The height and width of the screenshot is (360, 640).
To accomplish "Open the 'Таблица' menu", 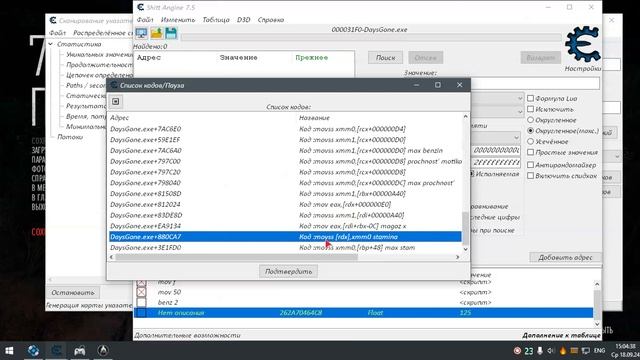I will pos(216,20).
